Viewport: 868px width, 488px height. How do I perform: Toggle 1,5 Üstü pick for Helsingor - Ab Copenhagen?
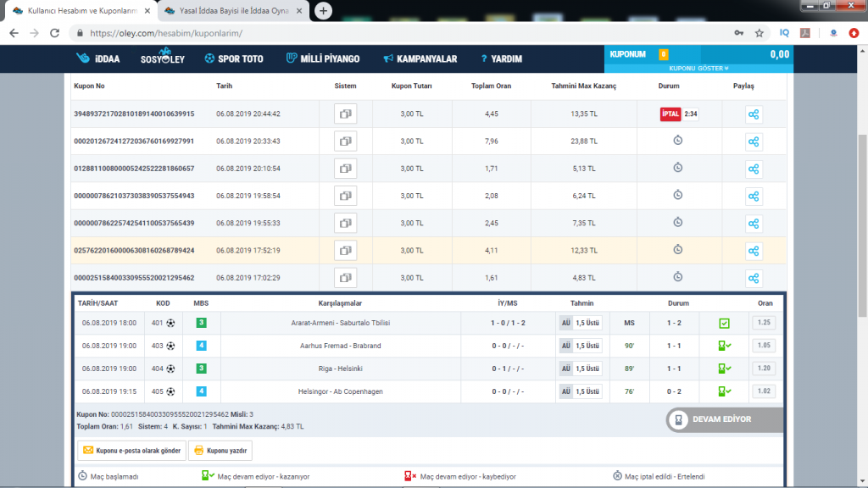[x=587, y=391]
